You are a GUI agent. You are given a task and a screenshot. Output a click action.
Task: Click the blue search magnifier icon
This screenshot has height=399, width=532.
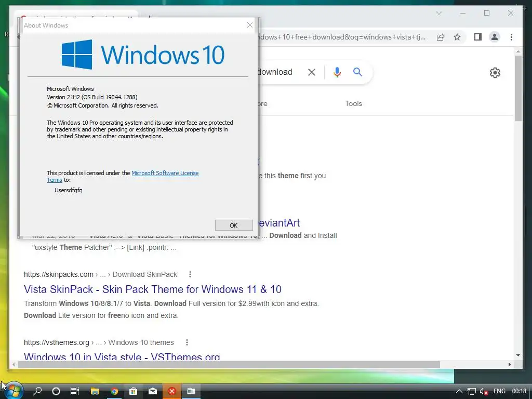pyautogui.click(x=357, y=72)
